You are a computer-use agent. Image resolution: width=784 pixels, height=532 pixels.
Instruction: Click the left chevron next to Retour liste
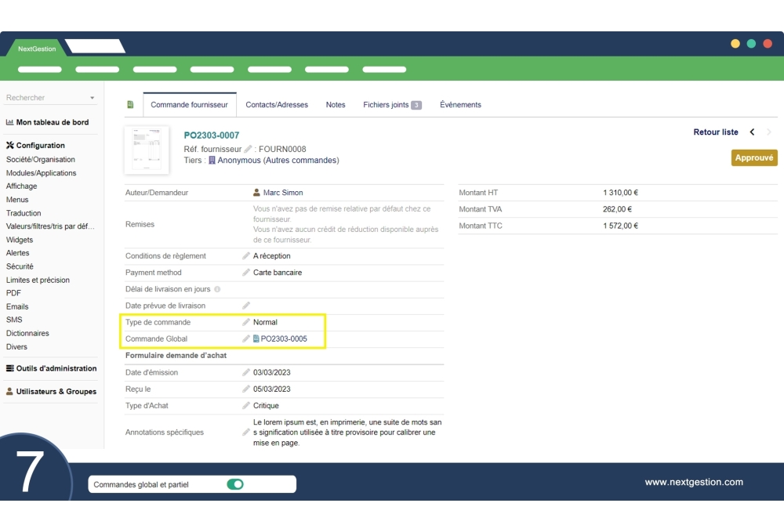(752, 132)
